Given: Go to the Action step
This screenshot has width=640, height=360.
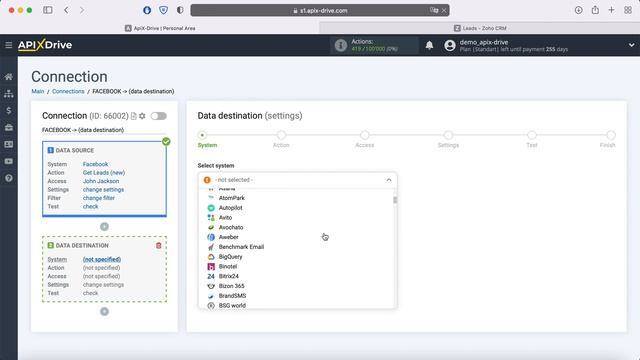Looking at the screenshot, I should pyautogui.click(x=281, y=135).
